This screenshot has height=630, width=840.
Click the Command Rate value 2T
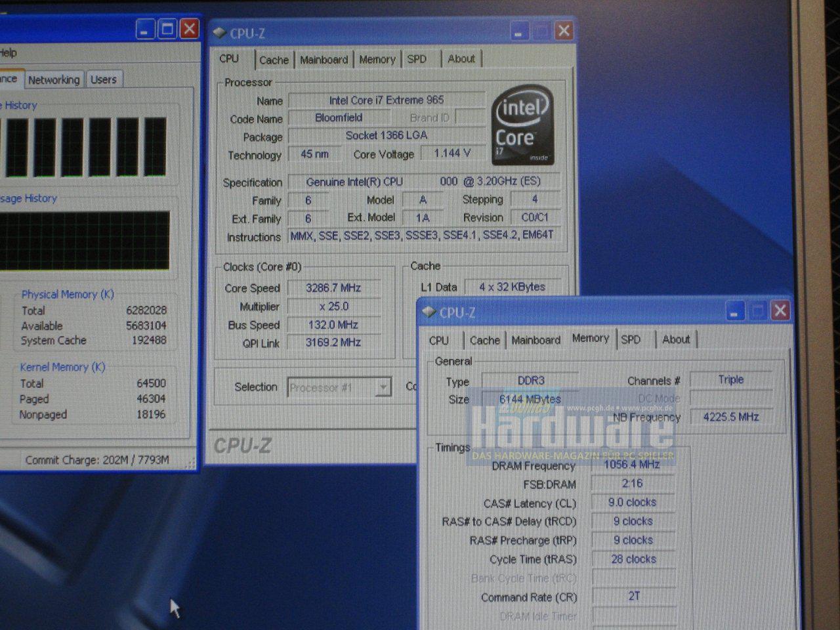pyautogui.click(x=633, y=597)
